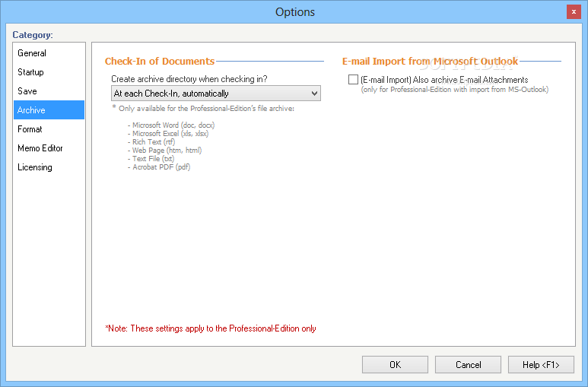
Task: Select the highlighted Archive category
Action: (49, 110)
